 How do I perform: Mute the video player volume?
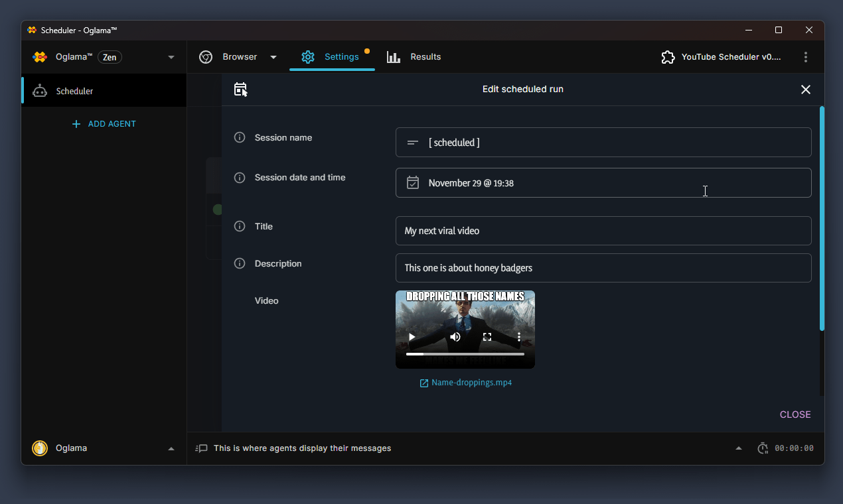click(x=455, y=336)
